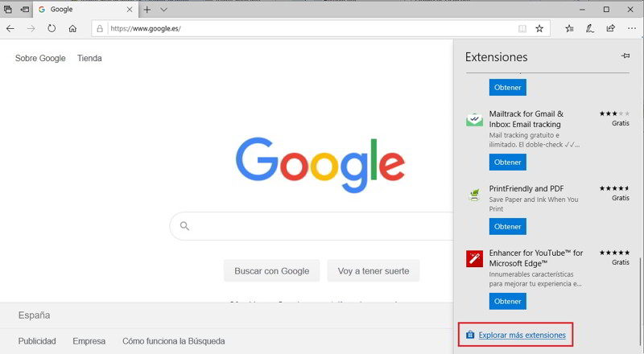
Task: Click the add notes pen icon
Action: pyautogui.click(x=590, y=28)
